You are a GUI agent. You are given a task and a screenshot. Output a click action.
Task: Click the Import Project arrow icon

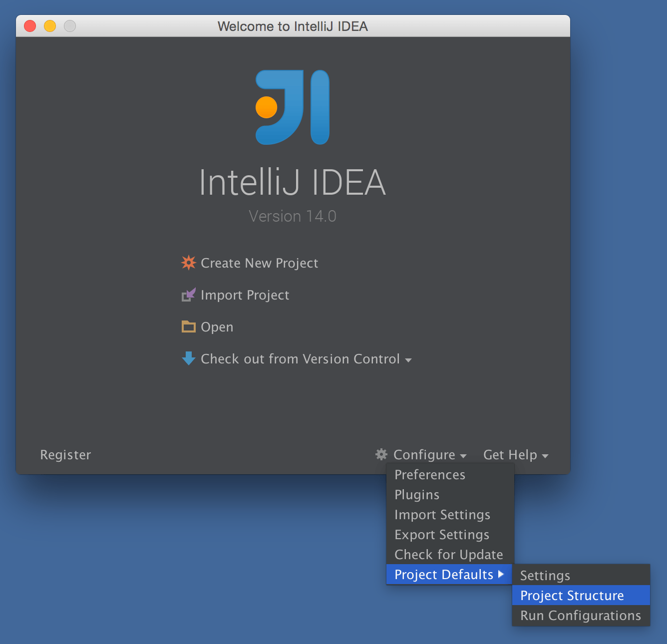(x=189, y=295)
